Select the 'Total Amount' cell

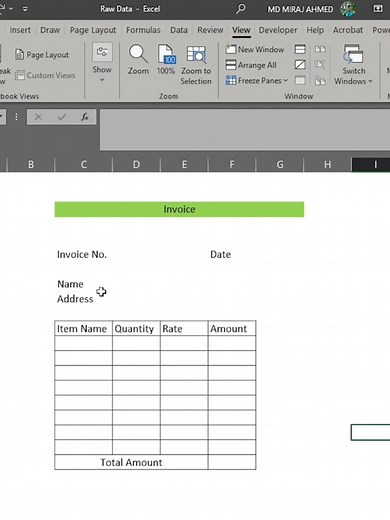tap(131, 462)
